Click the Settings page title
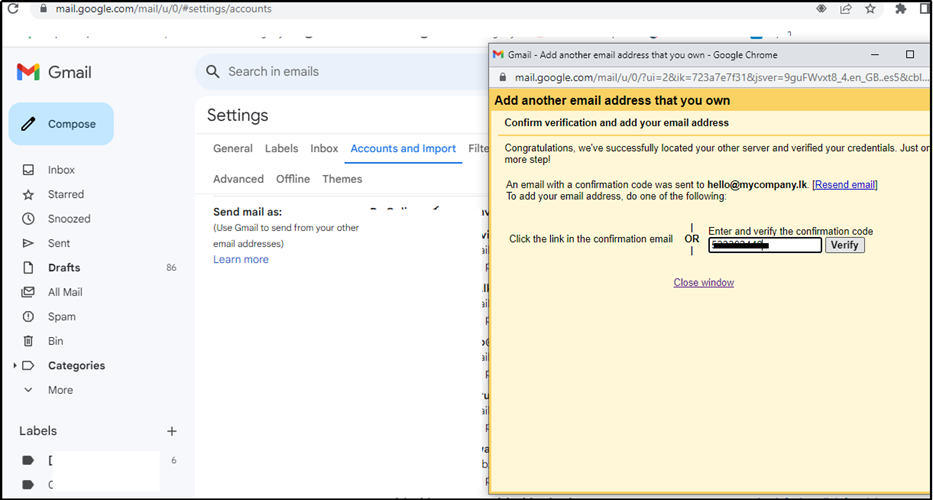This screenshot has width=933, height=500. coord(237,115)
